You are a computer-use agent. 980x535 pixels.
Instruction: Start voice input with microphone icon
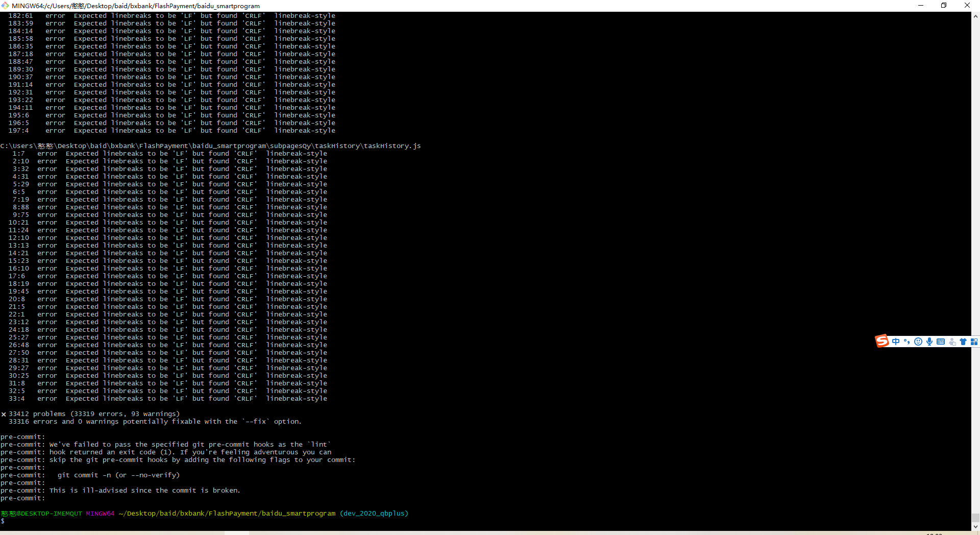(x=929, y=342)
